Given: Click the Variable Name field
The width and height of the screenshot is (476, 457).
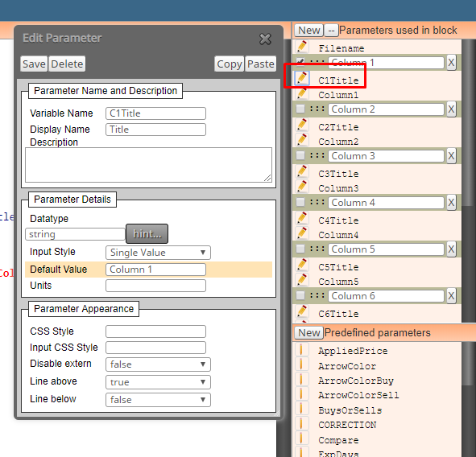Looking at the screenshot, I should coord(155,113).
